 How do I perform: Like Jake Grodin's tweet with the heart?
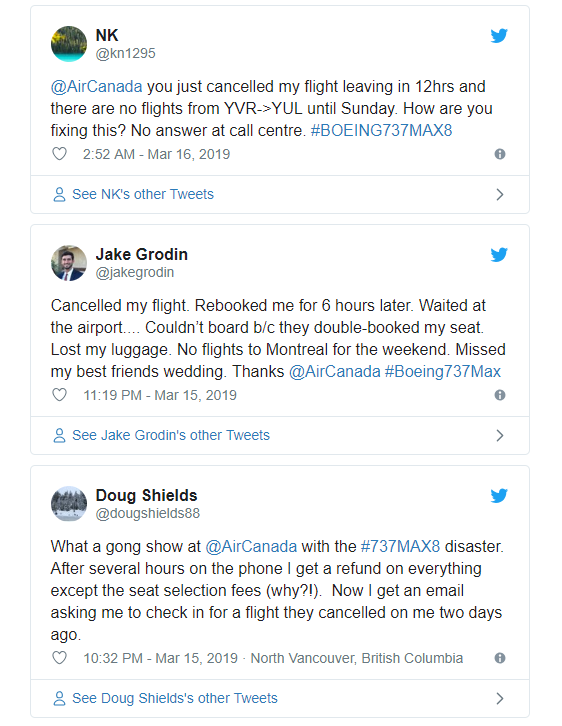[59, 395]
